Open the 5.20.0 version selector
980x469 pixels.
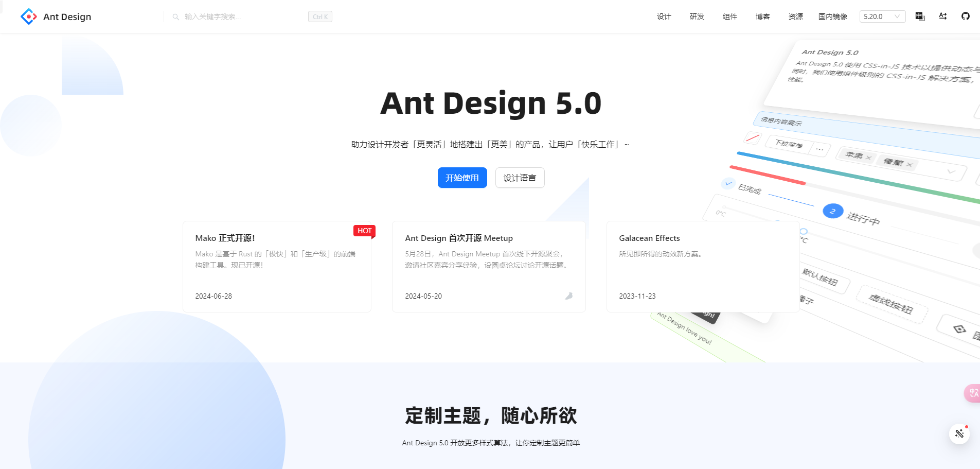pyautogui.click(x=882, y=16)
